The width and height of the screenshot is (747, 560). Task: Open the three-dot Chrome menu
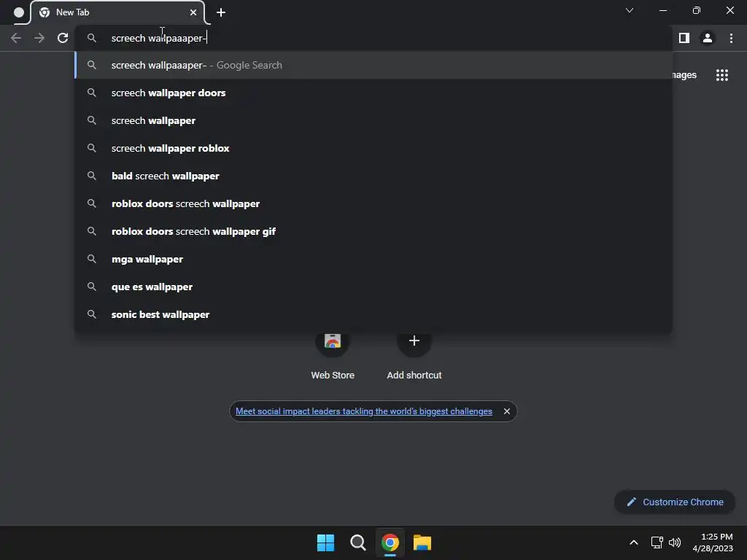(731, 38)
